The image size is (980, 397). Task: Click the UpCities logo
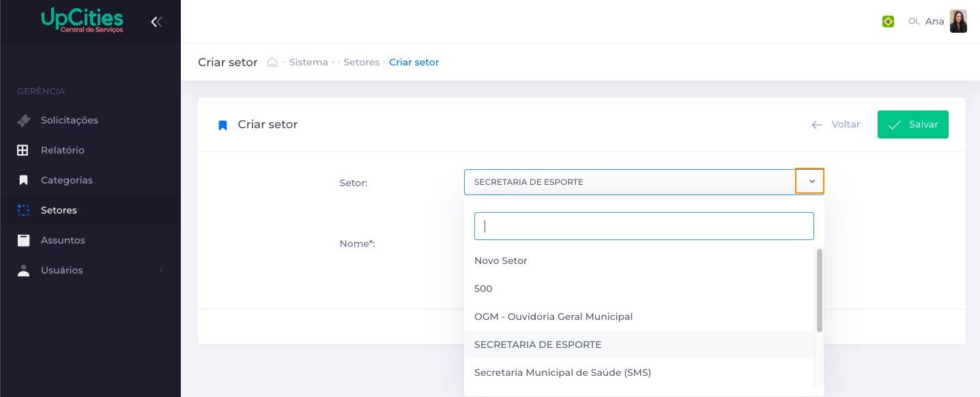point(82,20)
